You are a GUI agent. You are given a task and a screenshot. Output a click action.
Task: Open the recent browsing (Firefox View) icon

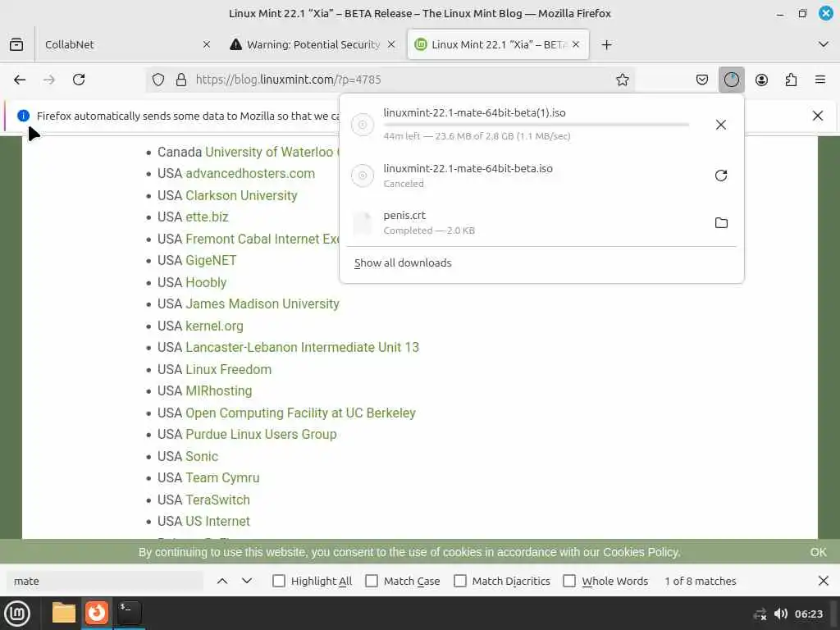point(16,44)
